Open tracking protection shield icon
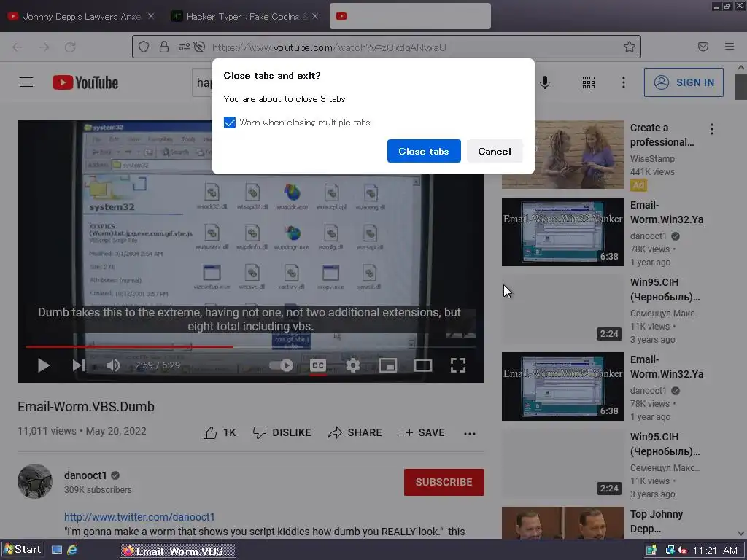 click(x=144, y=47)
